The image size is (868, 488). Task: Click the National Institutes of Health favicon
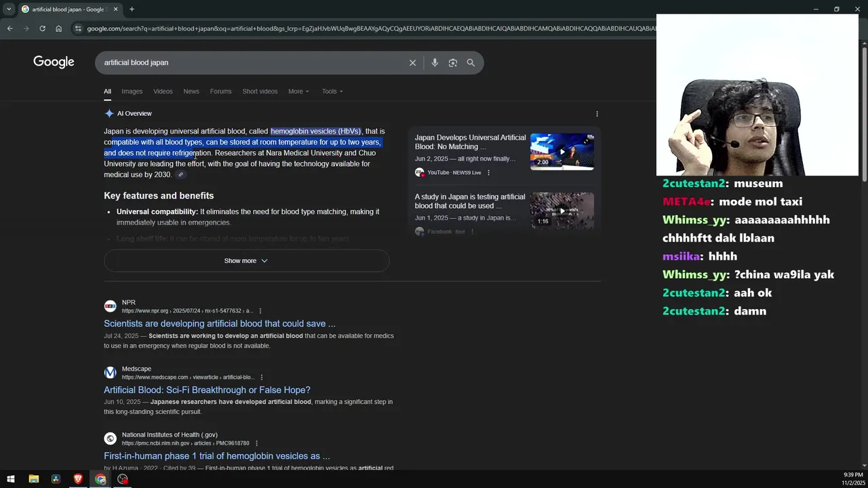110,439
